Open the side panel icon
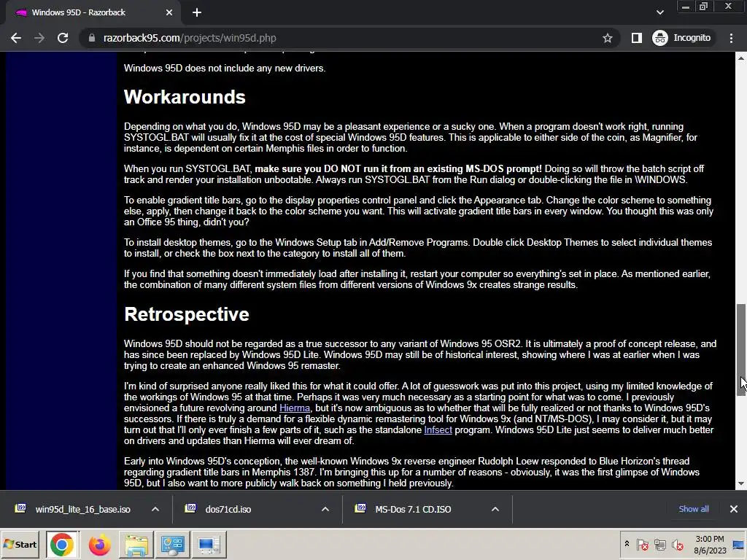 (x=636, y=38)
